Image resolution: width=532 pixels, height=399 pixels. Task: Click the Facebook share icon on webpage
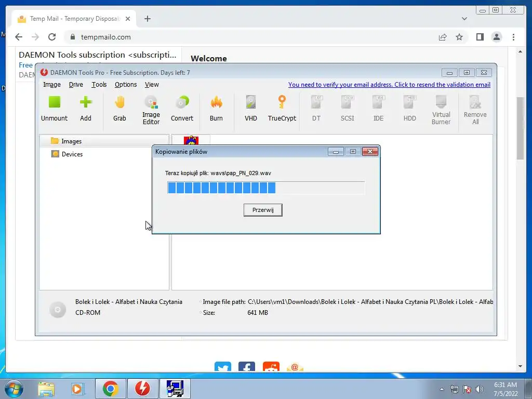tap(247, 366)
